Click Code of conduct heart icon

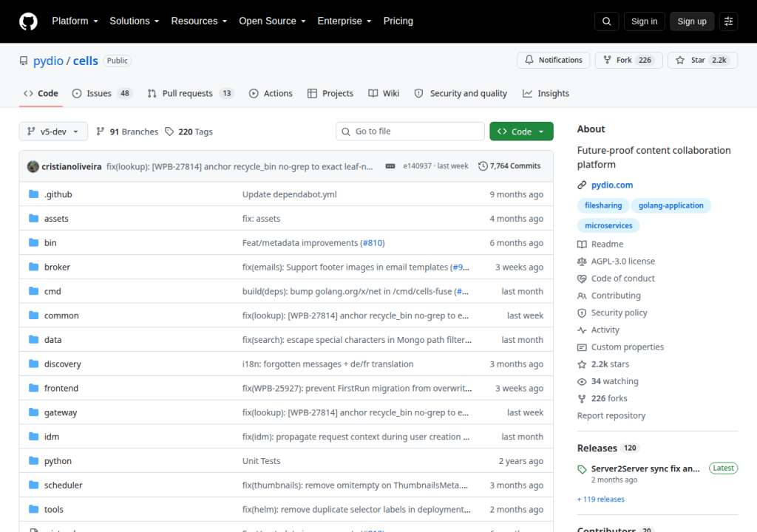(582, 279)
